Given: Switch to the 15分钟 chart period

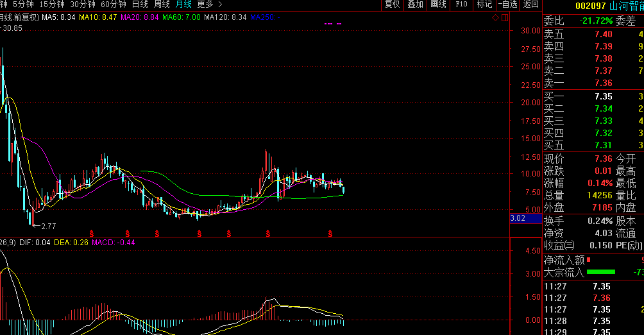Looking at the screenshot, I should click(52, 4).
